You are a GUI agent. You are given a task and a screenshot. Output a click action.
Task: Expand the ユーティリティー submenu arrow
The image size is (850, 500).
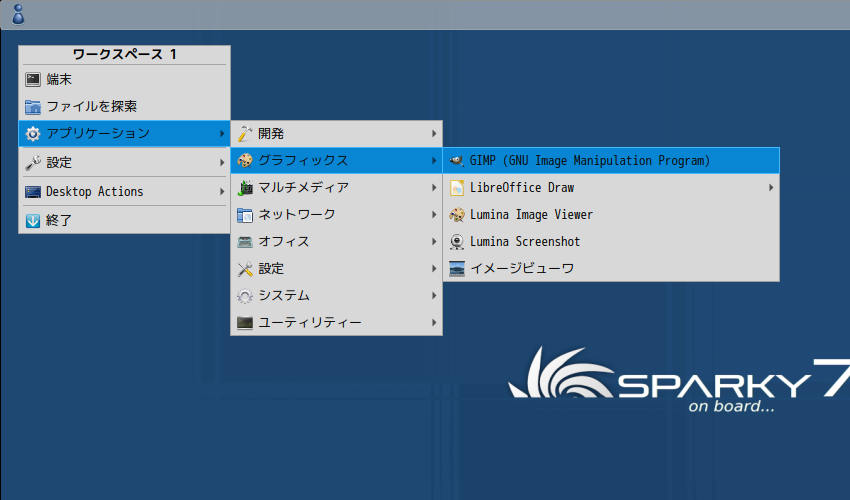(x=434, y=323)
